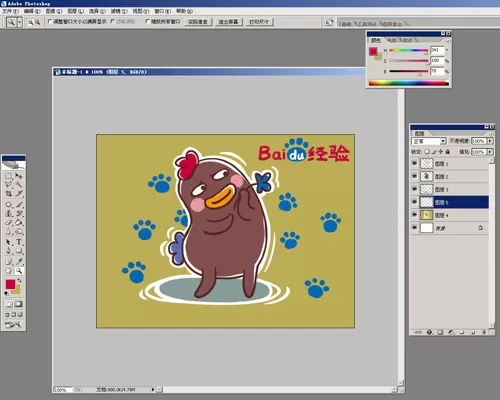Viewport: 500px width, 400px height.
Task: Open the Color panel options menu arrow
Action: [x=448, y=40]
